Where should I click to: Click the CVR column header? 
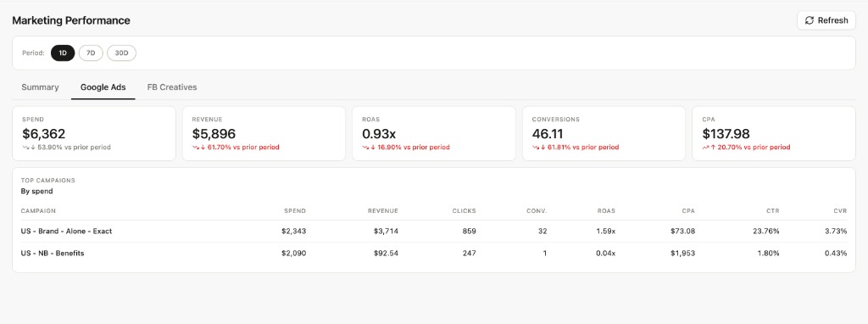(x=840, y=211)
